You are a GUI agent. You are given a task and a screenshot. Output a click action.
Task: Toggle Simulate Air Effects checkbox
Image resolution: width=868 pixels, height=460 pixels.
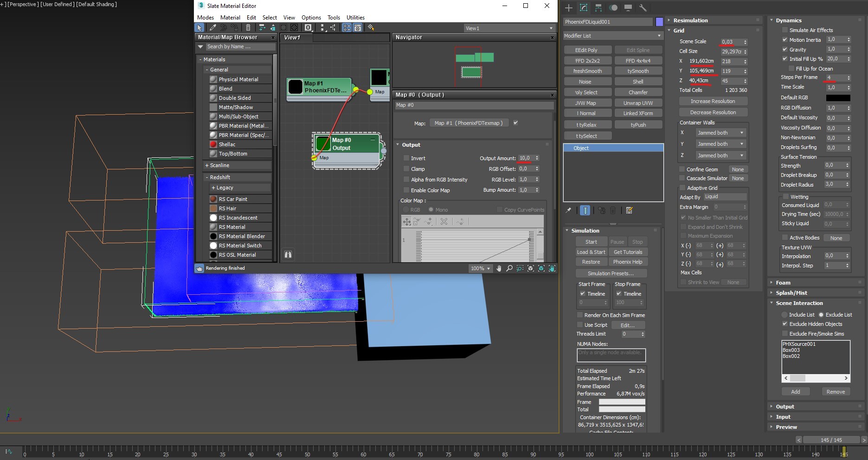point(785,30)
